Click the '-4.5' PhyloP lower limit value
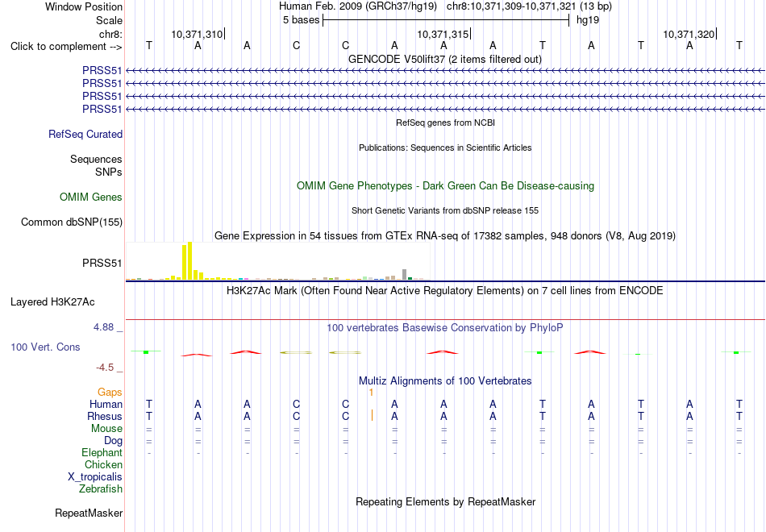This screenshot has width=766, height=532. (105, 368)
